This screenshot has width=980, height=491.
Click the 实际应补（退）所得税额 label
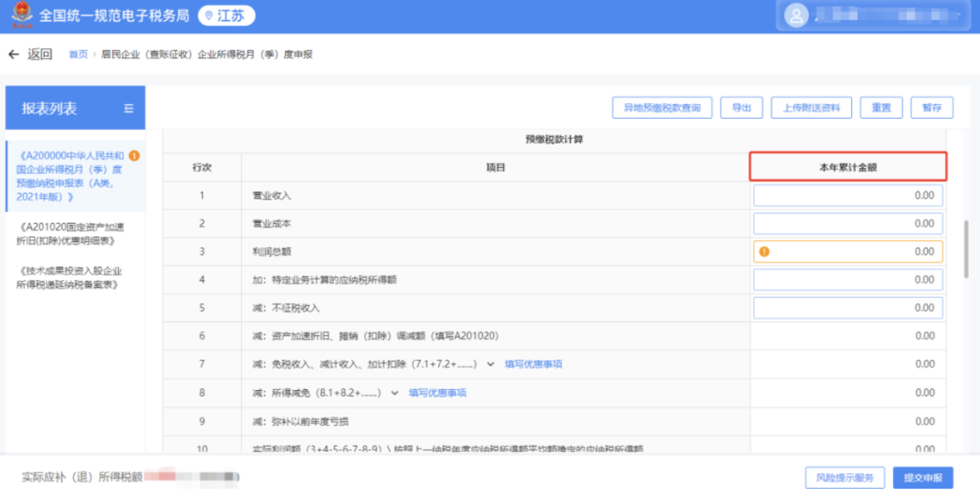coord(82,476)
